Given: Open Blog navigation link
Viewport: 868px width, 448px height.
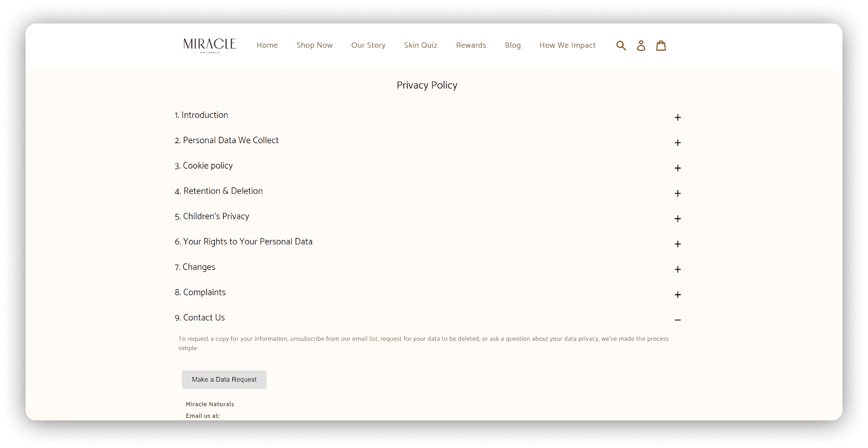Looking at the screenshot, I should [x=513, y=45].
